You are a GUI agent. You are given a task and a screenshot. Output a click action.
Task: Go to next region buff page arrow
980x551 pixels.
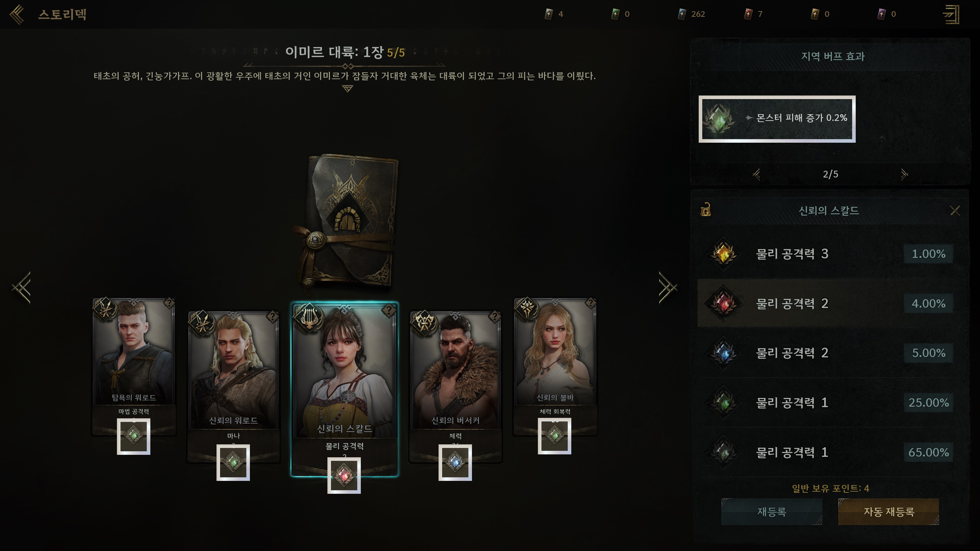(x=904, y=174)
